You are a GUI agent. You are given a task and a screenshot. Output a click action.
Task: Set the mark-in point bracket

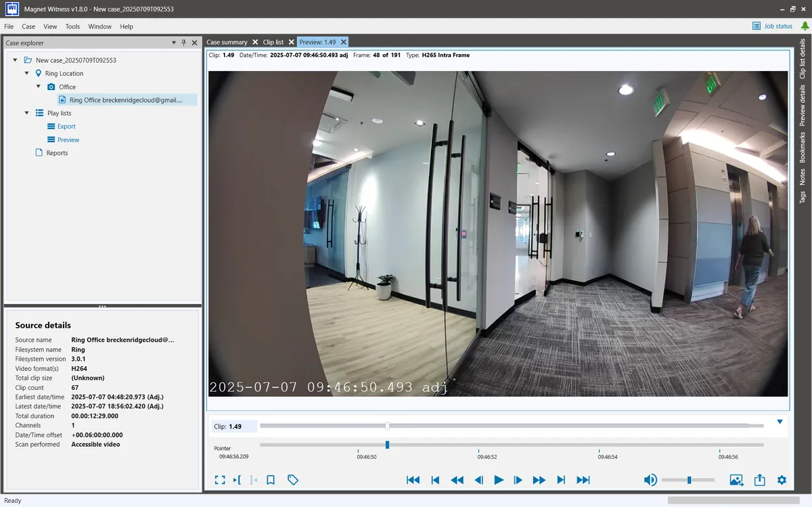[237, 480]
